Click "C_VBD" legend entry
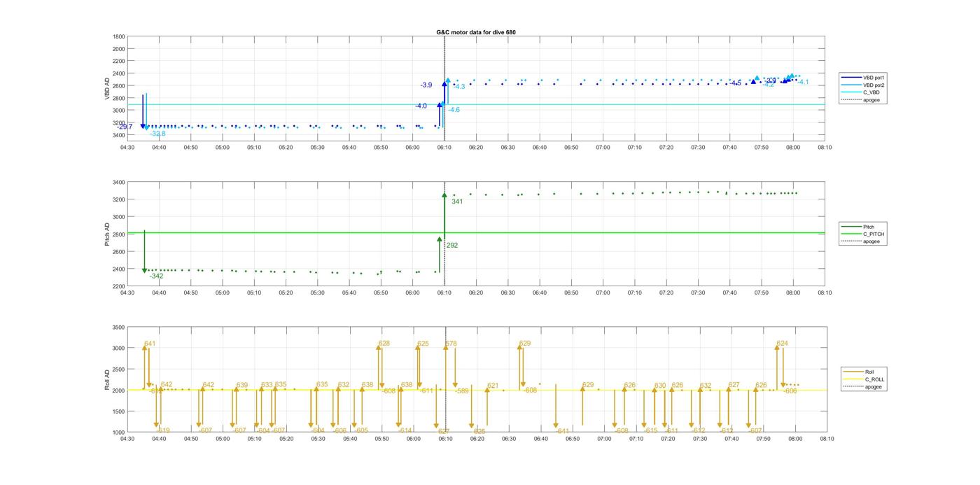Viewport: 980px width, 485px height. pyautogui.click(x=871, y=92)
